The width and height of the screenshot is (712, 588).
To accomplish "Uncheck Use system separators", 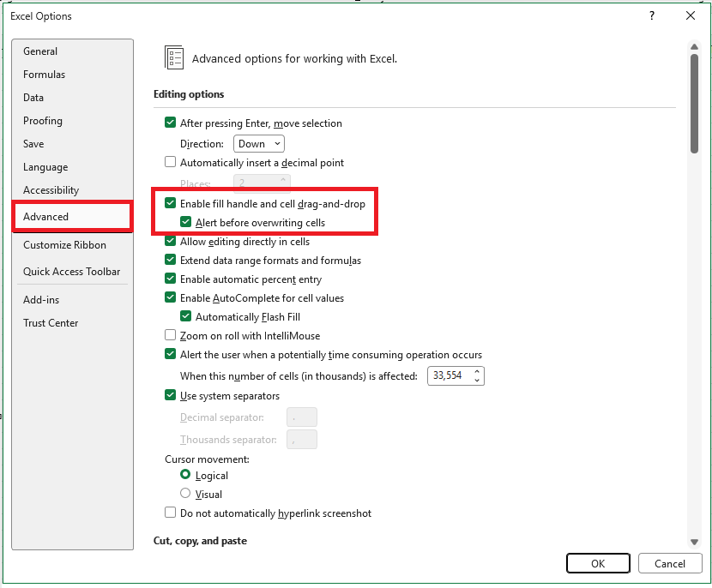I will click(x=171, y=395).
